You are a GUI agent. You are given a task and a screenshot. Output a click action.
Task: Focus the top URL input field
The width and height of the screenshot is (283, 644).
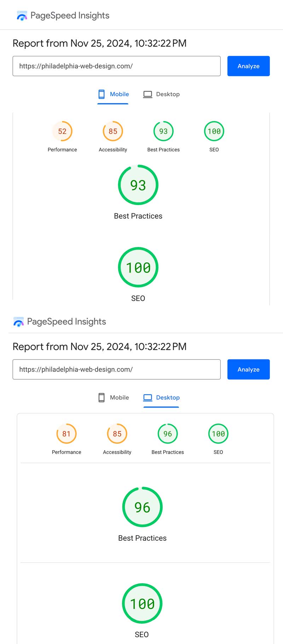coord(116,66)
